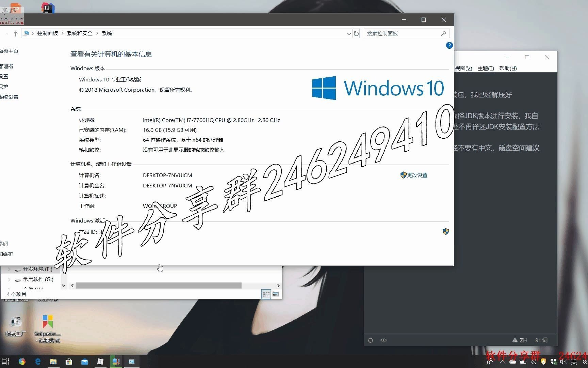Expand the 开发环境 (F:) drive node

(x=9, y=269)
